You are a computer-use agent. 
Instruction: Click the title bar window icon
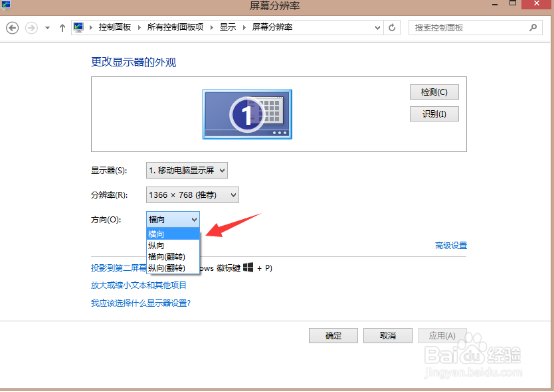6,5
